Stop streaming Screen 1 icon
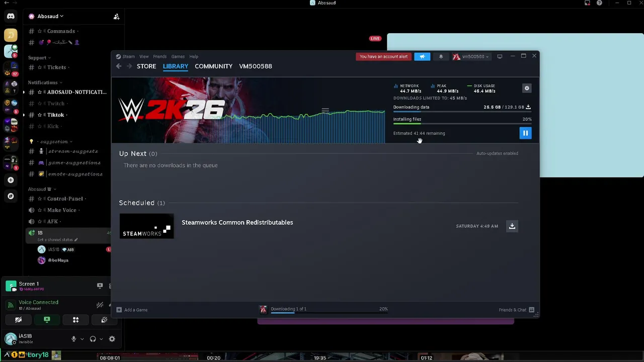Image resolution: width=644 pixels, height=362 pixels. (x=100, y=286)
